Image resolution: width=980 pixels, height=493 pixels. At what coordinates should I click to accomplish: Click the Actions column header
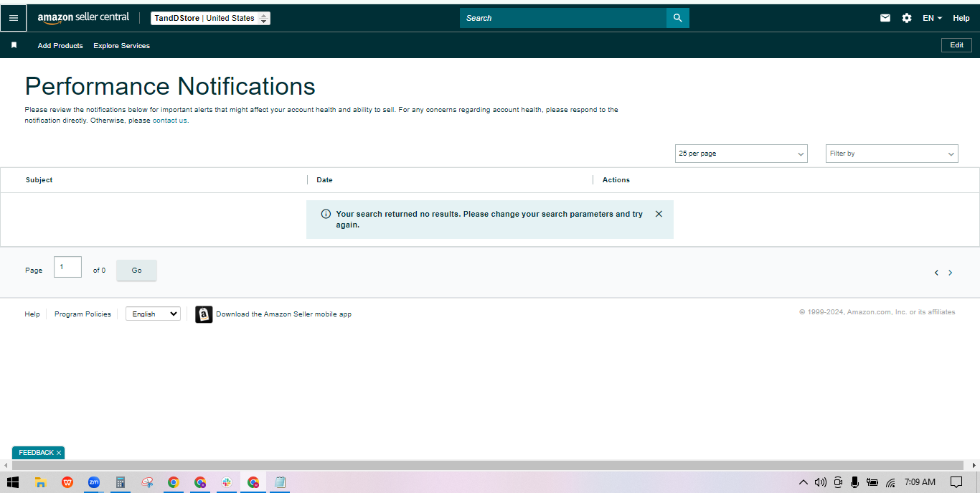tap(616, 180)
